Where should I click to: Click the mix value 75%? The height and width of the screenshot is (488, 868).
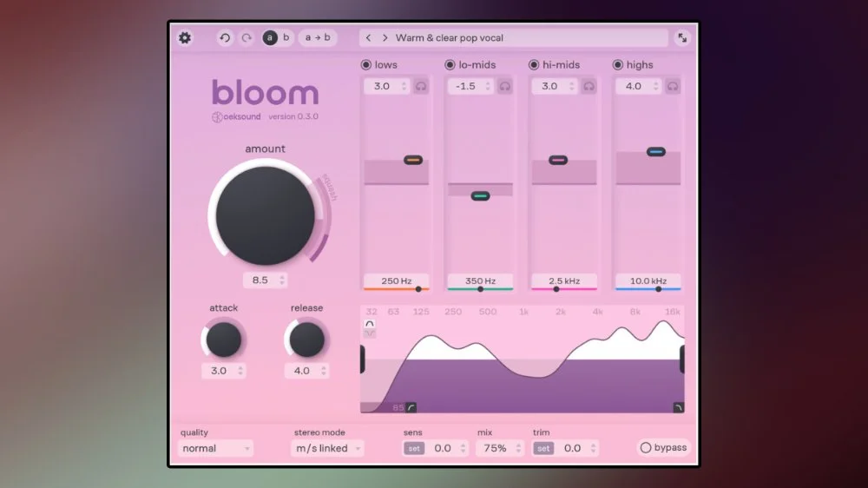pos(495,448)
